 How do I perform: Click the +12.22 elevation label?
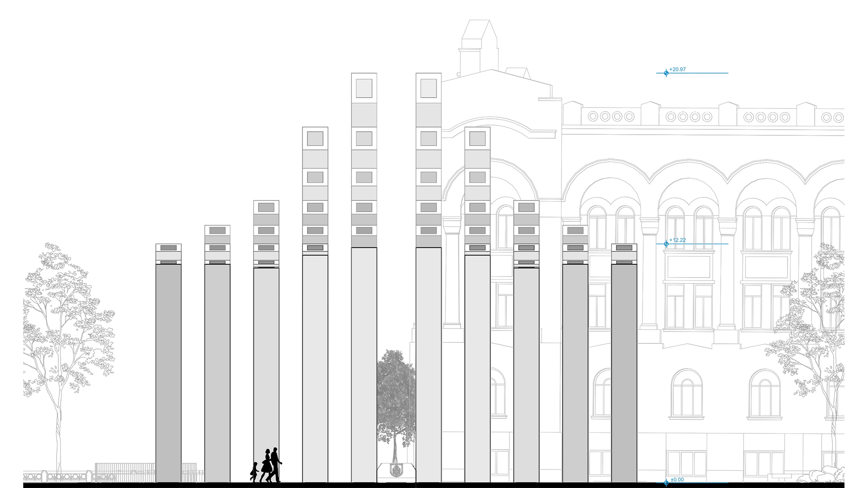tap(678, 240)
